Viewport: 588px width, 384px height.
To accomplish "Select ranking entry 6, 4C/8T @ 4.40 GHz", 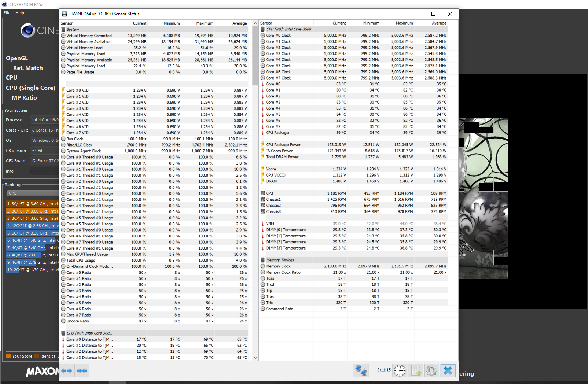I will pyautogui.click(x=32, y=240).
